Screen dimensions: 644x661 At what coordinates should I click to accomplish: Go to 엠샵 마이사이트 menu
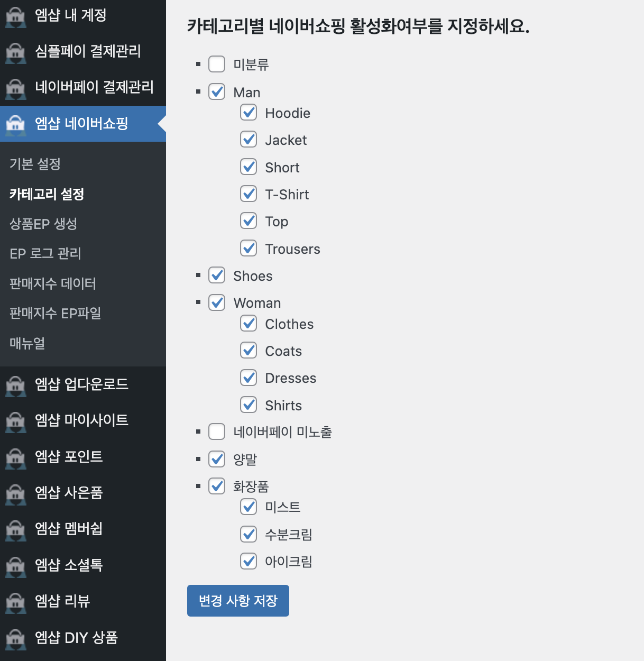pos(83,420)
